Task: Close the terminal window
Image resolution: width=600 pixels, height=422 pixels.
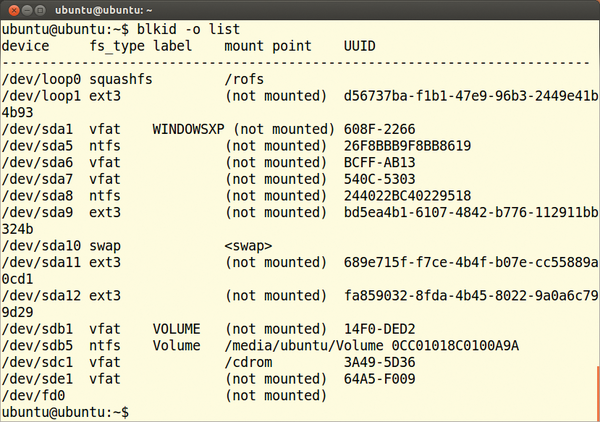Action: coord(14,10)
